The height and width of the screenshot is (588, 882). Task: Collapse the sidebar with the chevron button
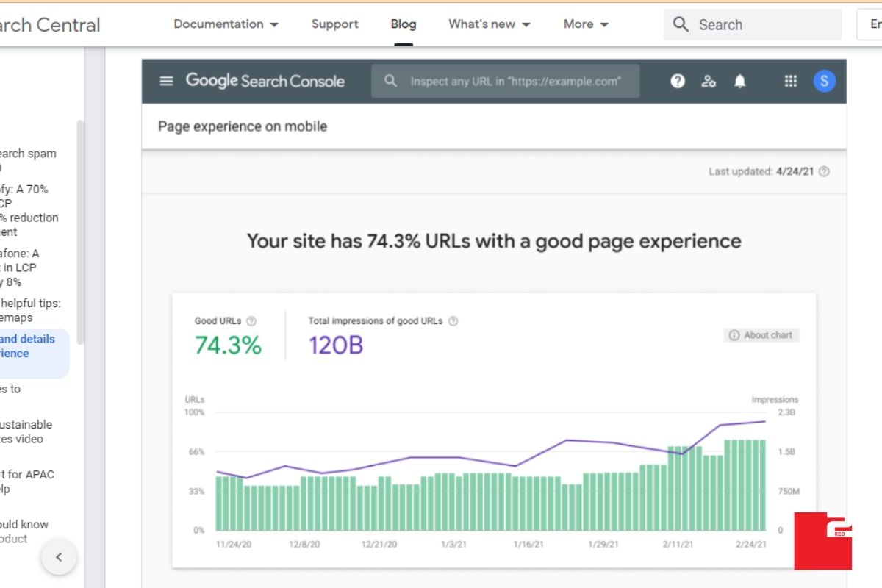60,557
